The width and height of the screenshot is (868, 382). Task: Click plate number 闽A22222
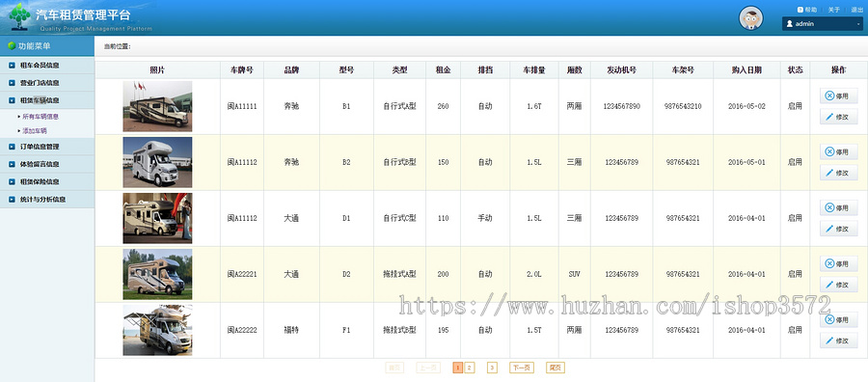(242, 330)
